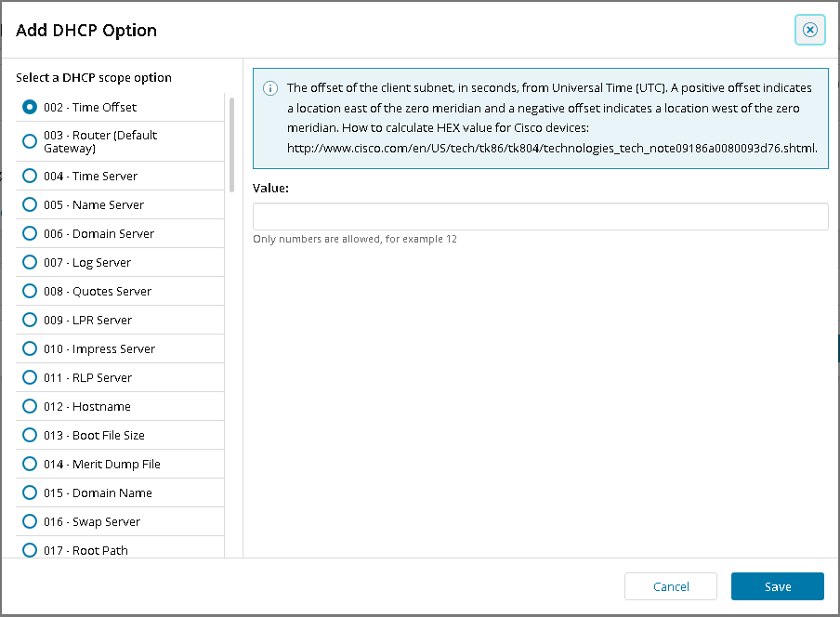The image size is (840, 617).
Task: Choose 011 - RLP Server radio button
Action: [30, 377]
